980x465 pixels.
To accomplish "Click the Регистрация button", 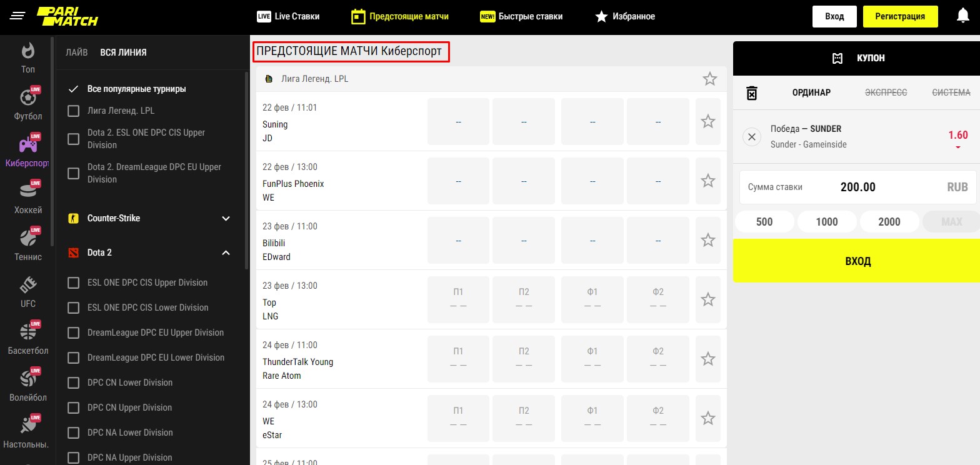I will click(x=900, y=16).
